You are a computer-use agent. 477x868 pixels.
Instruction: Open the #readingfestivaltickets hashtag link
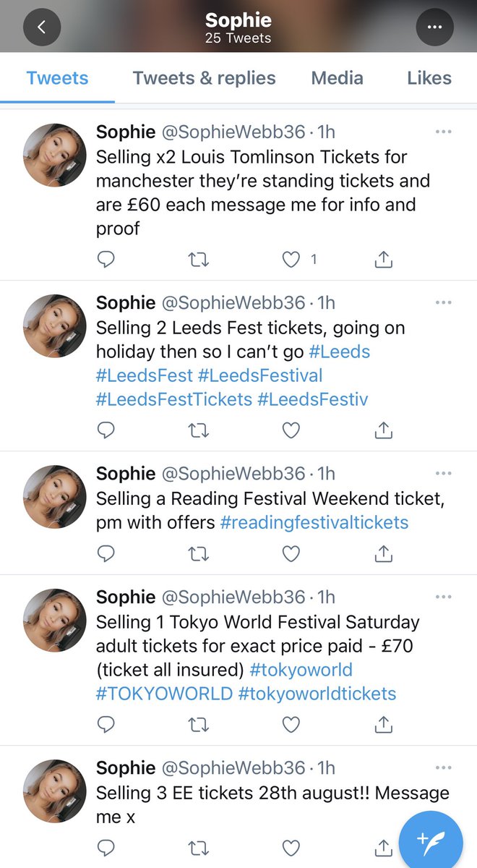tap(314, 522)
